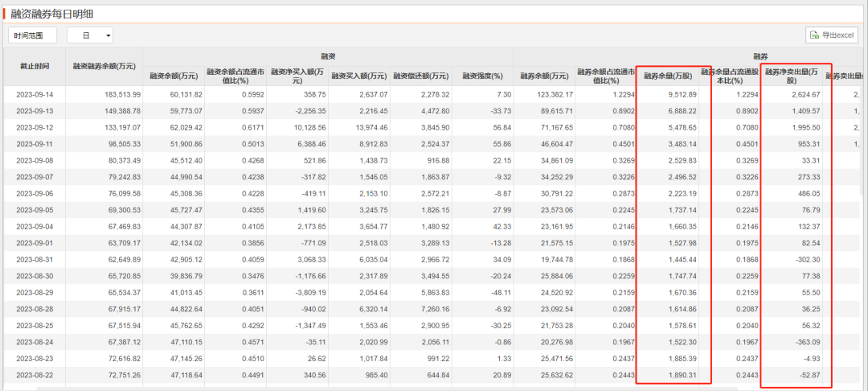
Task: Click the value 60,131.82
Action: coord(185,95)
